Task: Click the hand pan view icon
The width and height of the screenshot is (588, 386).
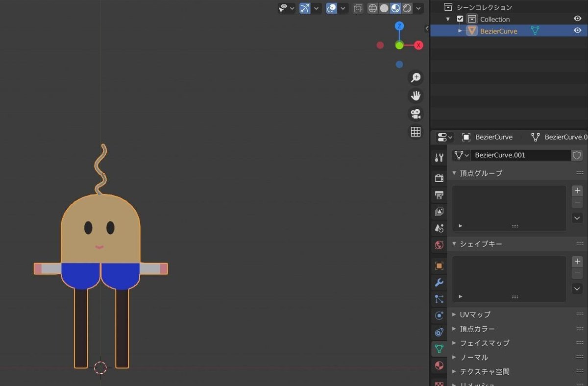Action: click(416, 96)
